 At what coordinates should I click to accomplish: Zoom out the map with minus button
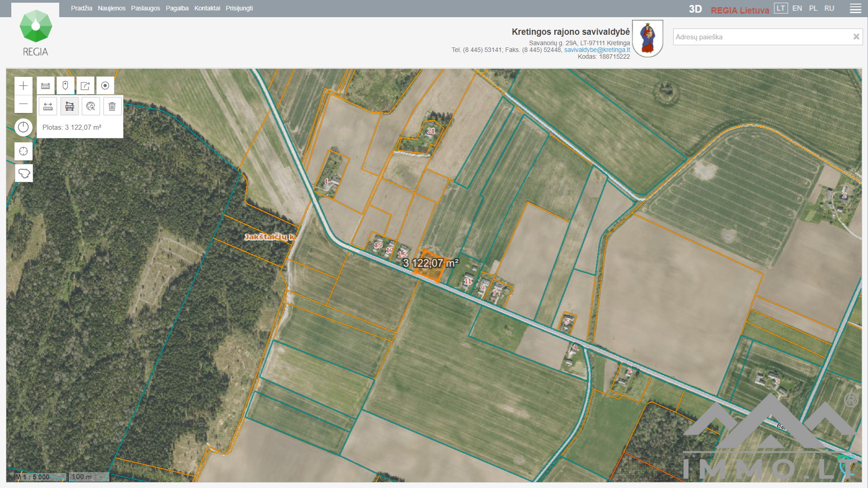pos(24,104)
